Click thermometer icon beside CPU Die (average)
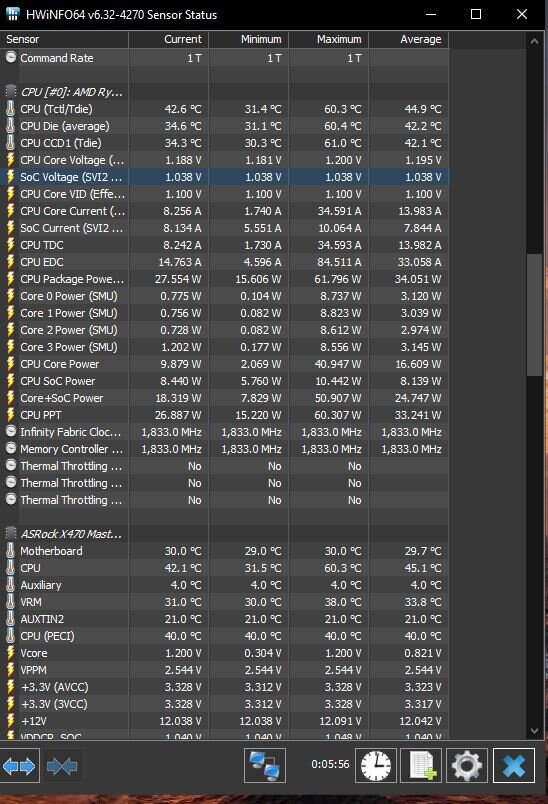This screenshot has height=804, width=548. pyautogui.click(x=10, y=126)
